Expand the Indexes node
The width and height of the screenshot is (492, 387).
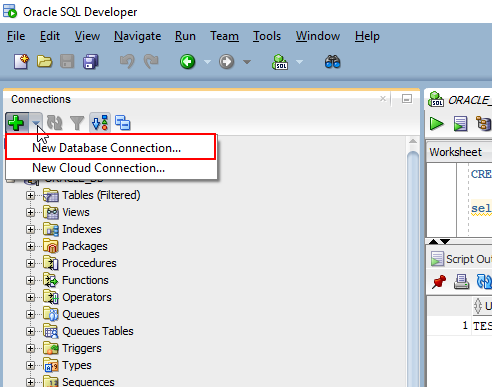[x=30, y=229]
